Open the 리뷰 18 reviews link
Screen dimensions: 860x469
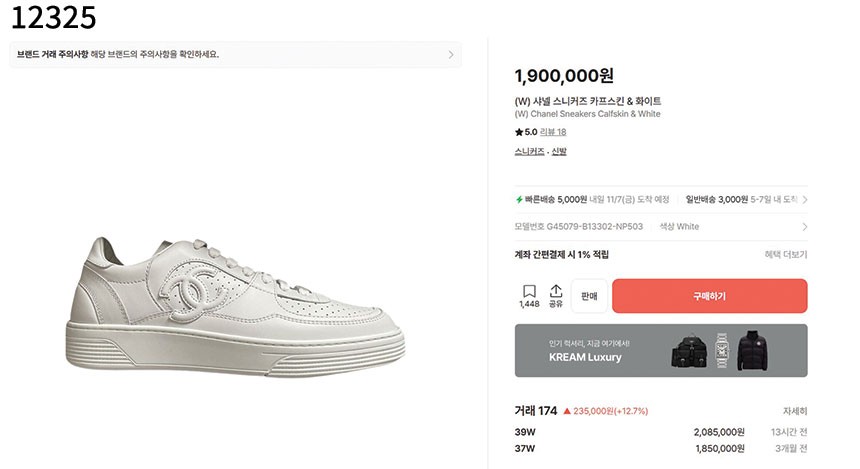553,132
